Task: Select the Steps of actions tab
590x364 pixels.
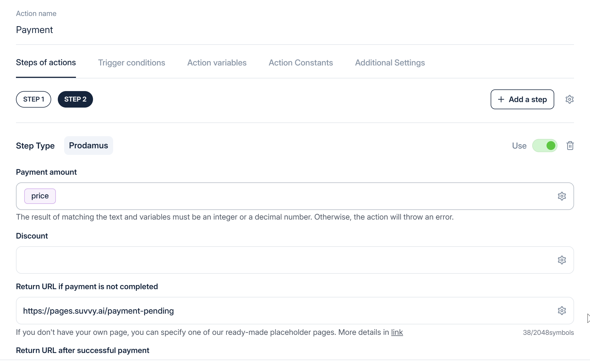Action: [46, 63]
